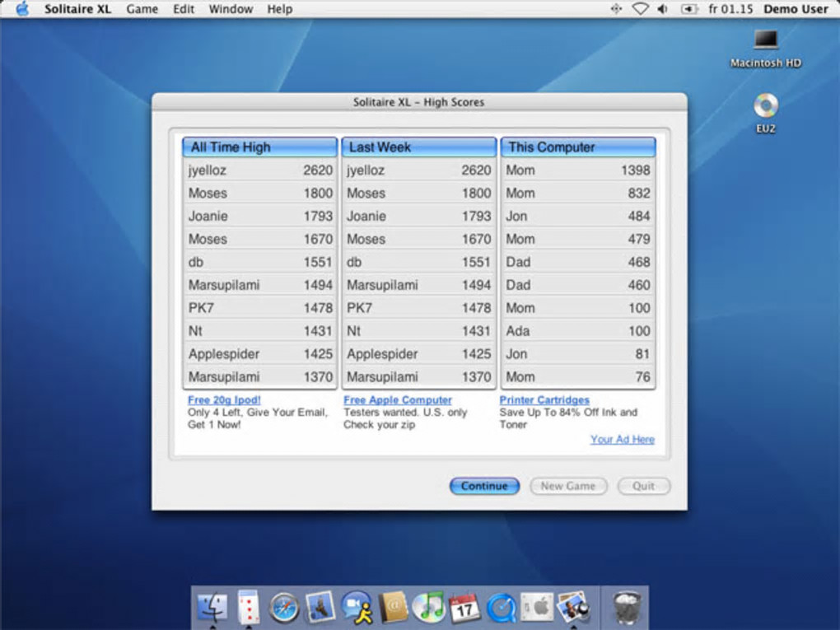840x630 pixels.
Task: Select jyelloz 2620 in All Time High
Action: point(259,170)
